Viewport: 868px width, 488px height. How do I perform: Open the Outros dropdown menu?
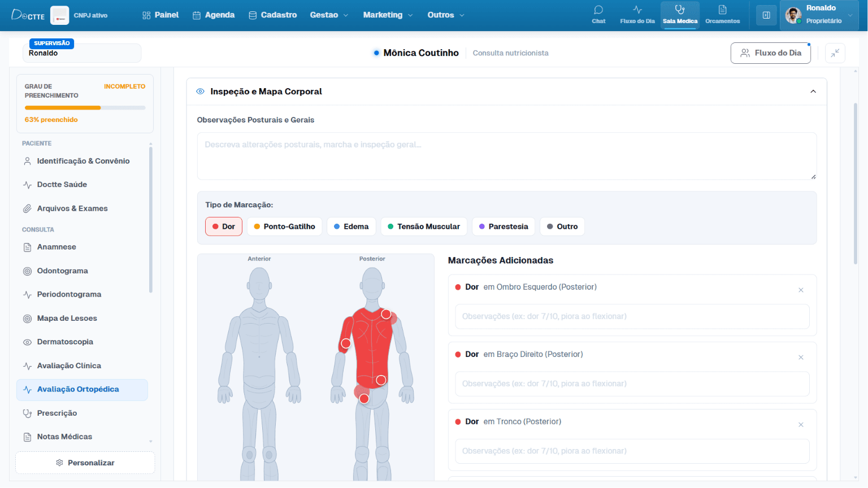click(446, 15)
